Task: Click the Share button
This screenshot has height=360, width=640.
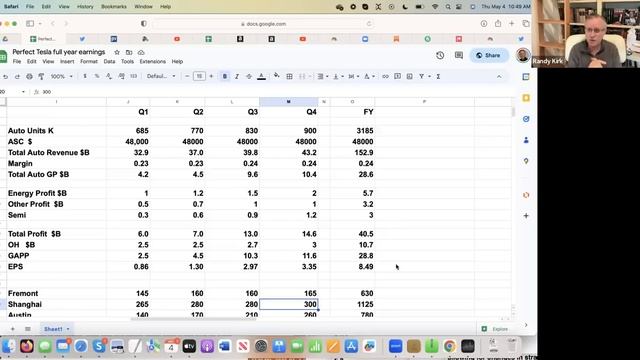Action: [x=489, y=55]
